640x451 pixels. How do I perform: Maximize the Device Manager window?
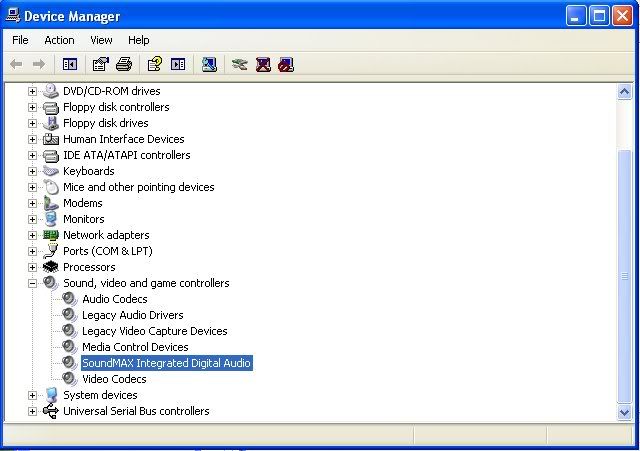pos(599,17)
